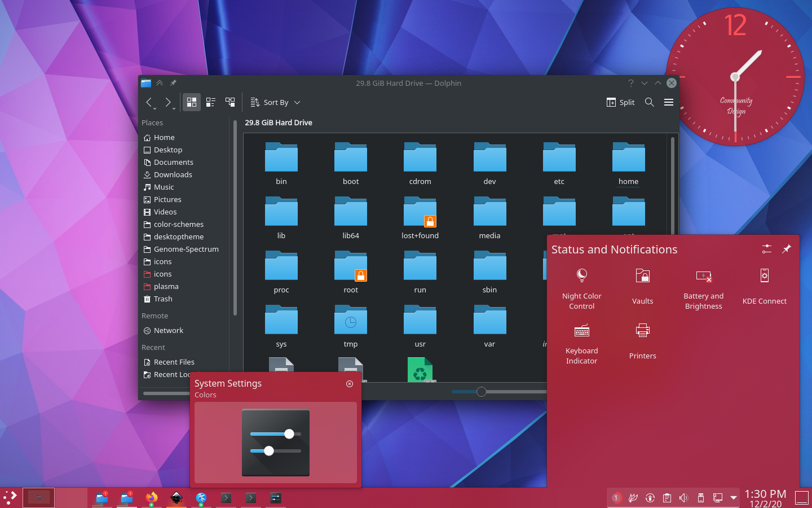Launch Firefox from the taskbar
The image size is (812, 508).
coord(152,498)
